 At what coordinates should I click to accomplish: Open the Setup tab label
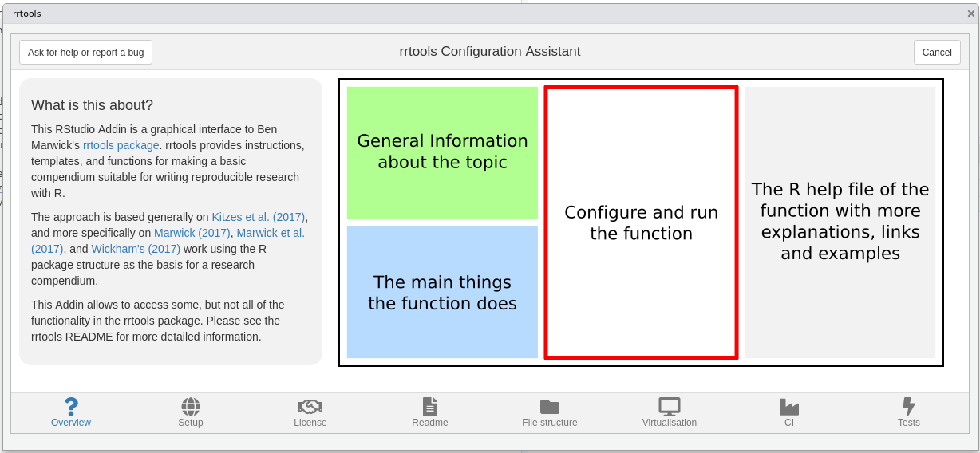(x=191, y=423)
